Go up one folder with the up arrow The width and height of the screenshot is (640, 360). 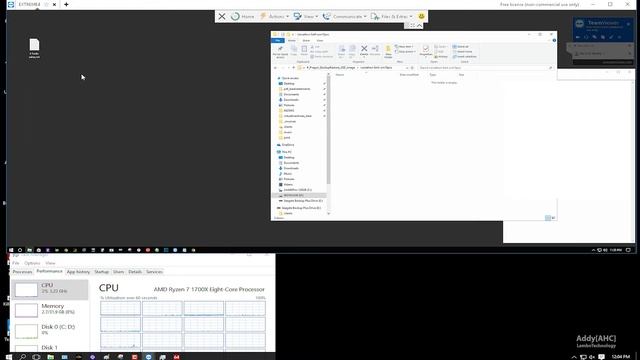click(293, 67)
